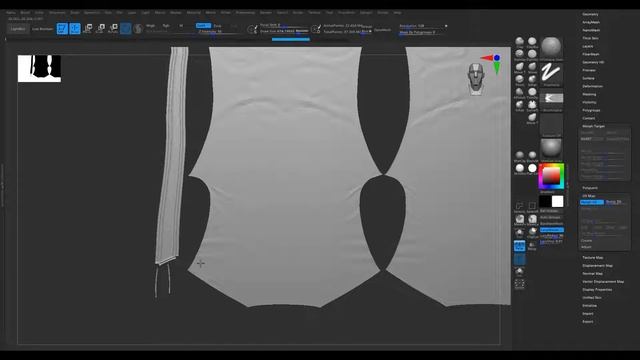Adjust the Draw Size slider
This screenshot has height=360, width=640.
pos(284,31)
